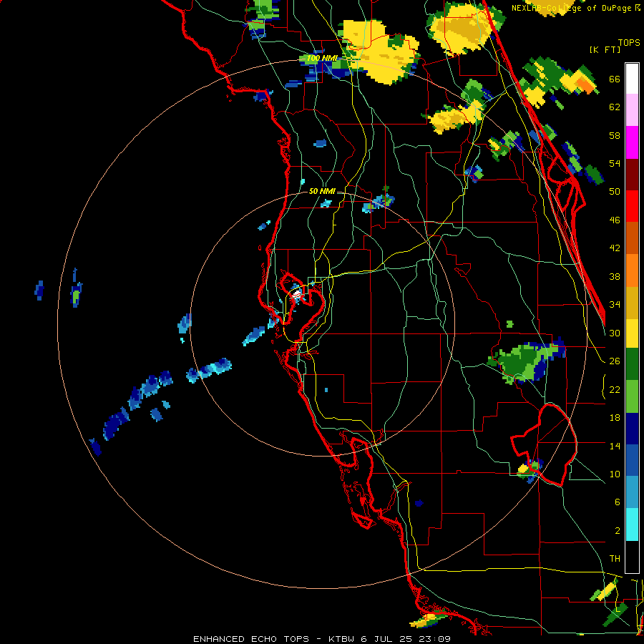Click the legend value '18'

[615, 418]
